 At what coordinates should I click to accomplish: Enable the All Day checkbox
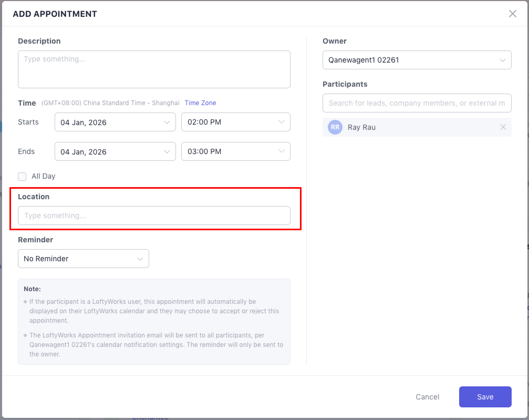22,176
